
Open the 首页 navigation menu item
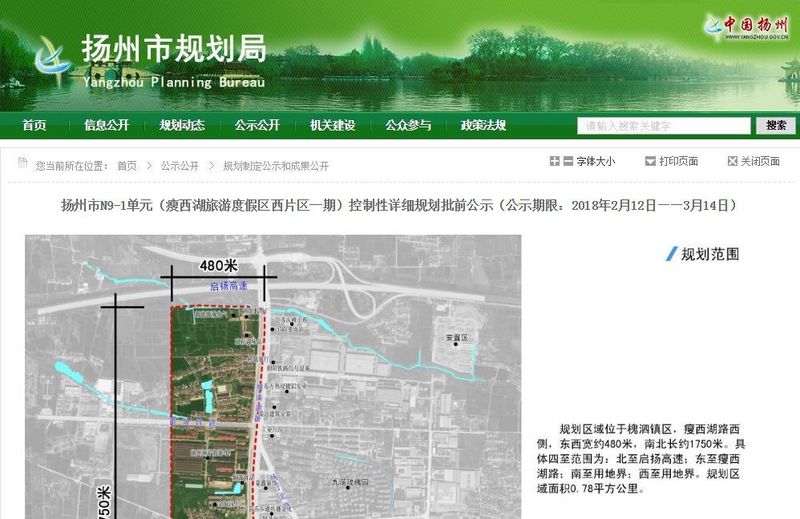34,125
